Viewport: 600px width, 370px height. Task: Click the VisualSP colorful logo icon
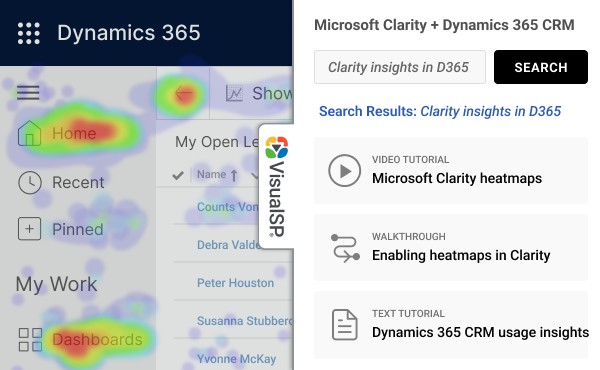(277, 147)
